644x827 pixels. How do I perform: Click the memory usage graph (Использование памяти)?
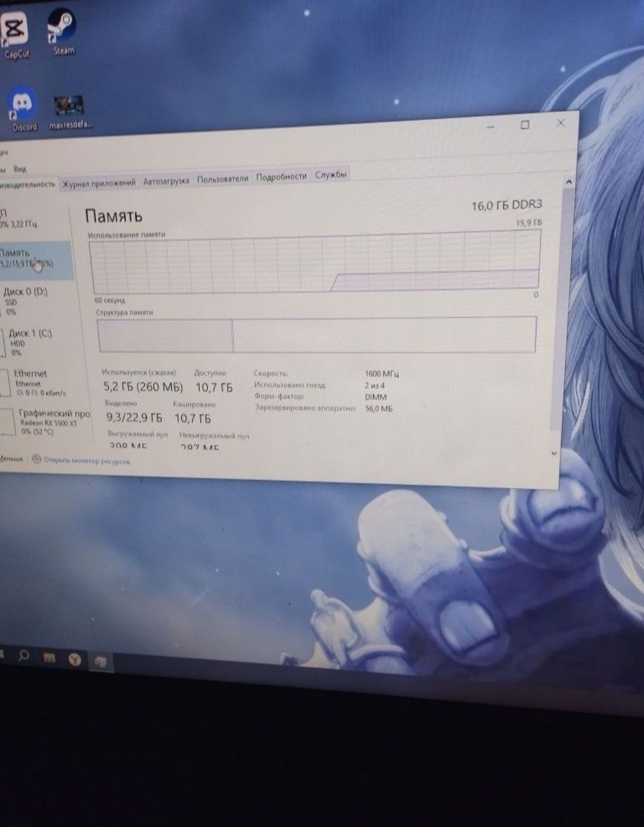click(x=315, y=262)
